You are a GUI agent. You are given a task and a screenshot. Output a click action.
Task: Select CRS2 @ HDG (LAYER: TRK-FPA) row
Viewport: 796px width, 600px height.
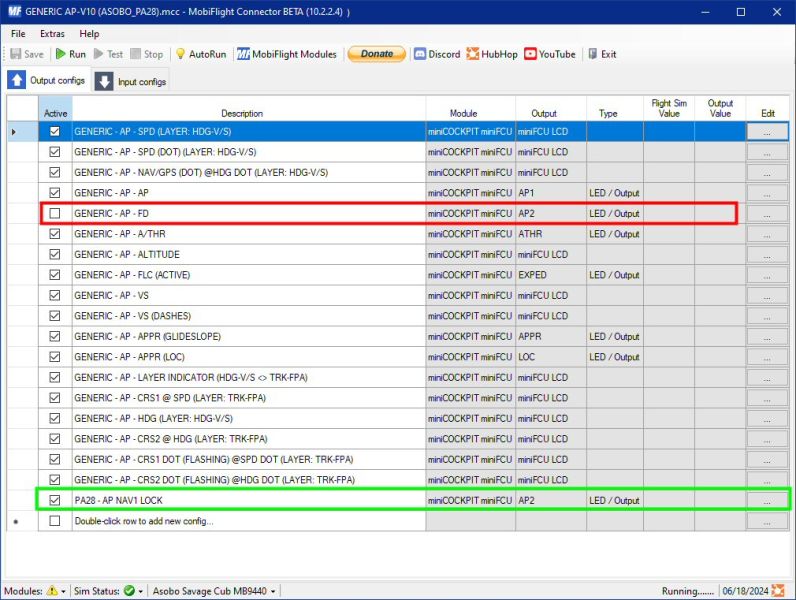click(249, 439)
